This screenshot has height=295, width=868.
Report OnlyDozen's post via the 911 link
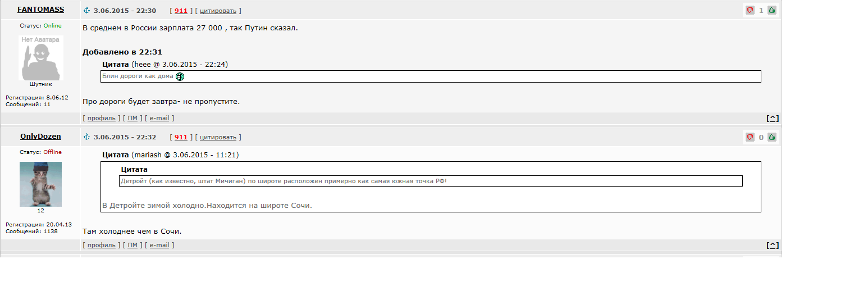click(181, 137)
